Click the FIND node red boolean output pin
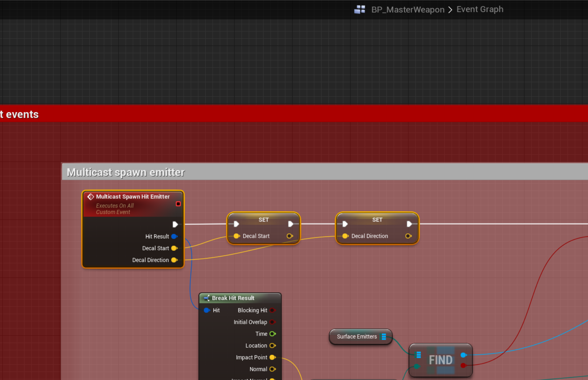This screenshot has width=588, height=380. coord(463,366)
